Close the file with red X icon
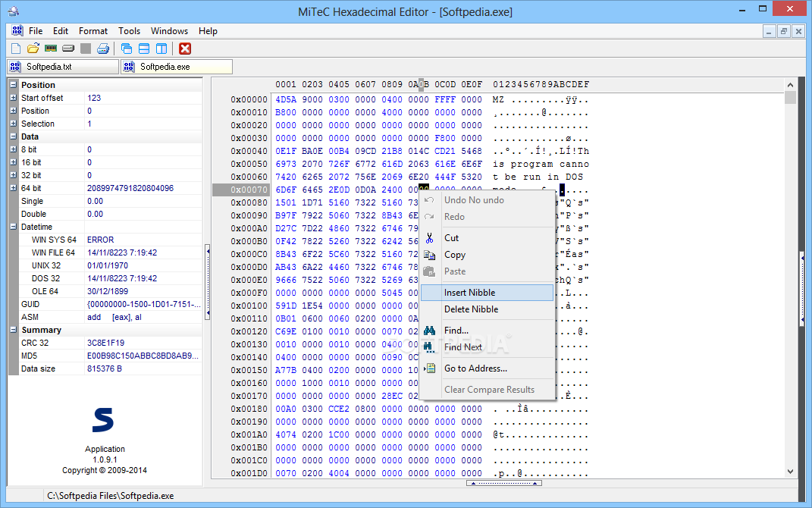 coord(185,49)
